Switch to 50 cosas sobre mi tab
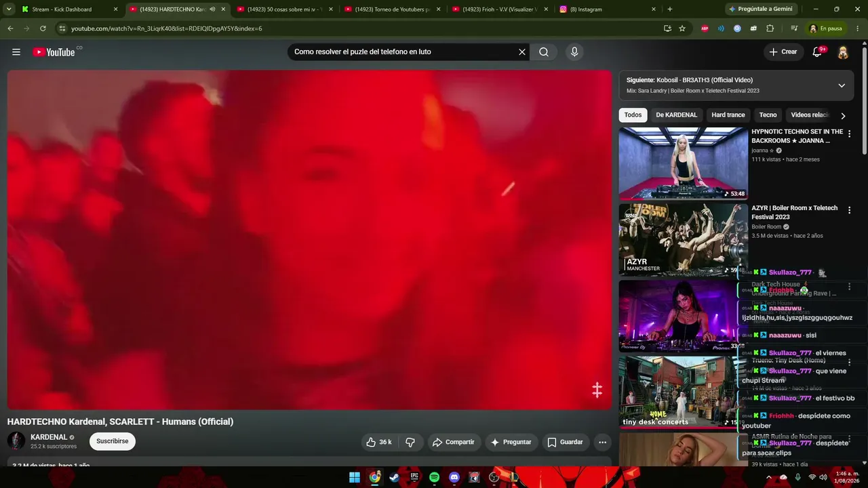 [x=286, y=9]
